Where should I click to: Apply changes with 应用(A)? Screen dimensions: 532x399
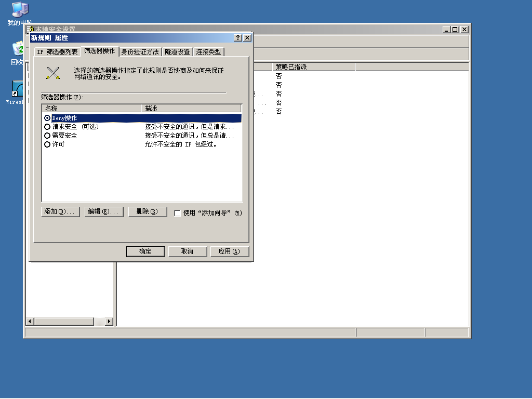(x=230, y=251)
